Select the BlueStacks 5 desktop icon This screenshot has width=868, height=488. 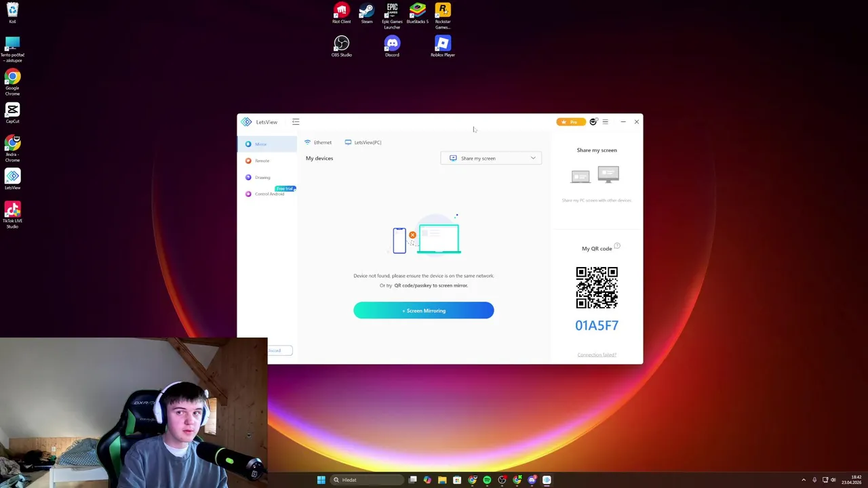[x=418, y=14]
